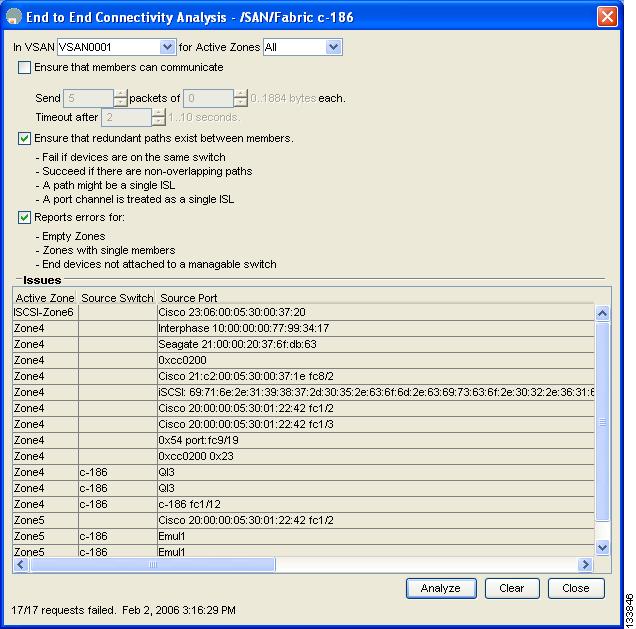The image size is (636, 629).
Task: Enable Ensure that members can communicate
Action: coord(24,67)
